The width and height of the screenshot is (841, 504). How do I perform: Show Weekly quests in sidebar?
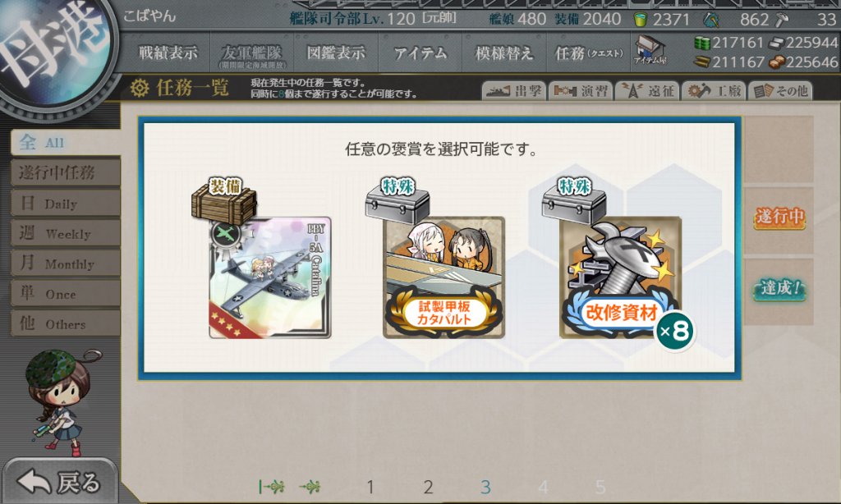[66, 233]
